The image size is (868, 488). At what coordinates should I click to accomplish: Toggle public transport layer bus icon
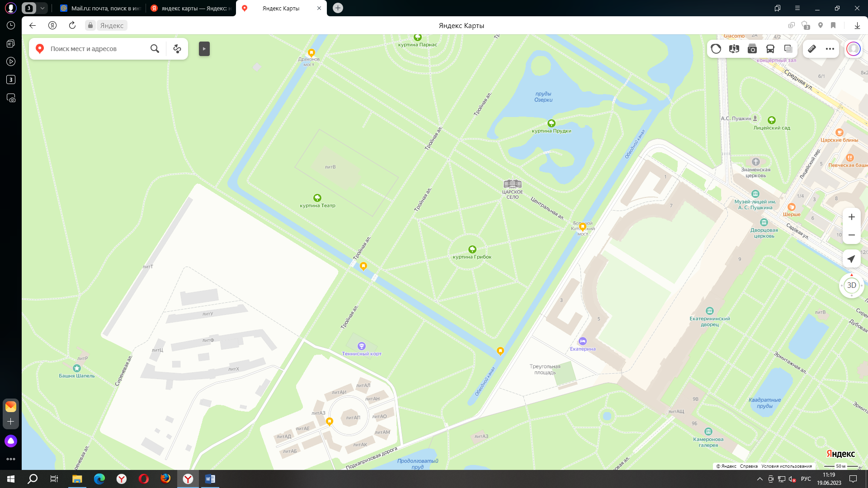pyautogui.click(x=770, y=49)
